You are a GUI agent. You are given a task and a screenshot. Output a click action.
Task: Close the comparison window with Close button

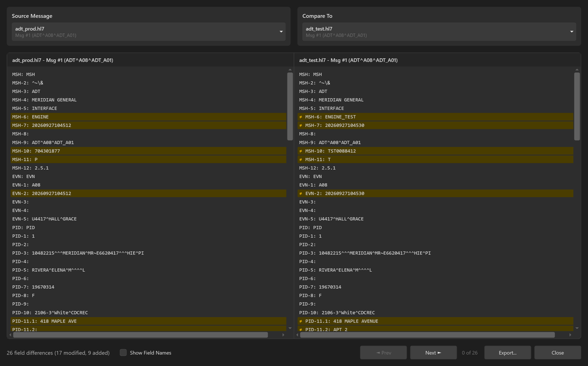pos(558,353)
